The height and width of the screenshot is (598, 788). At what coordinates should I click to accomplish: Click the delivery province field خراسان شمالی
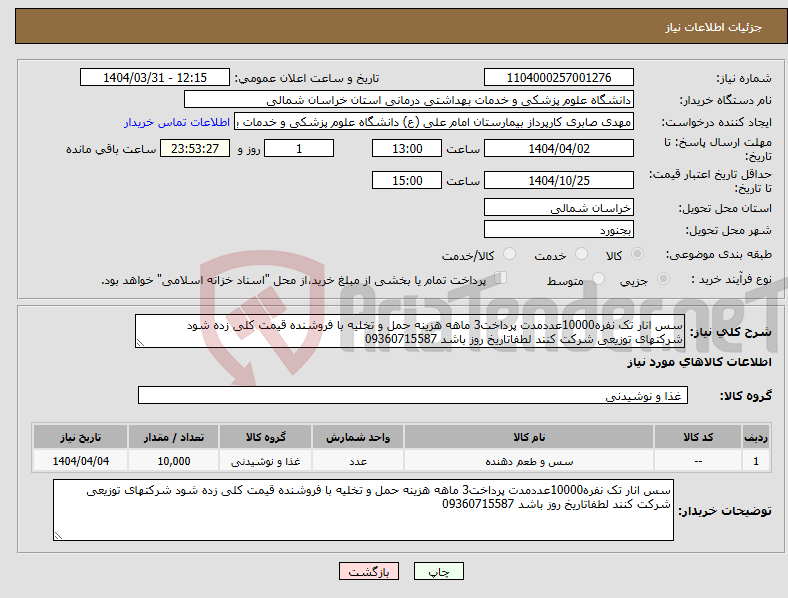(x=558, y=208)
